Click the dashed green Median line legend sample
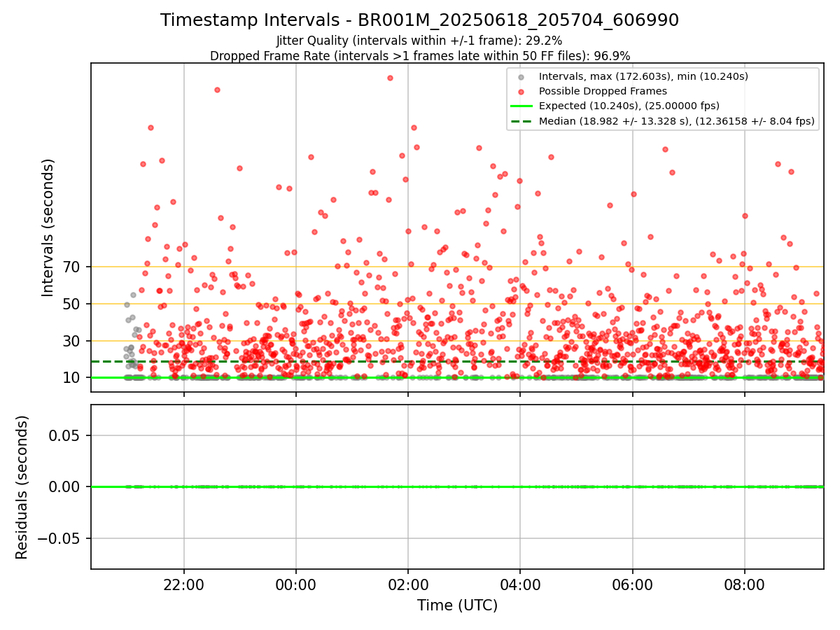 (x=521, y=121)
